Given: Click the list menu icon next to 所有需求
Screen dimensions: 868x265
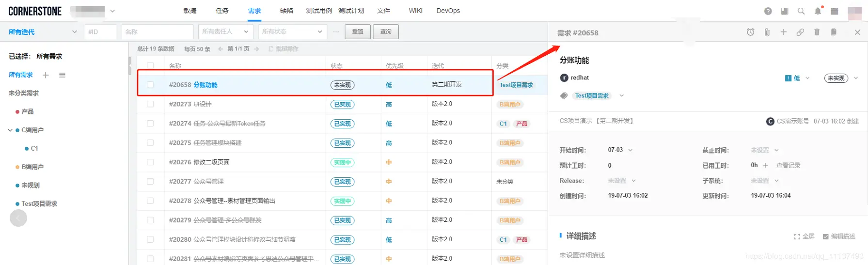Looking at the screenshot, I should click(62, 75).
